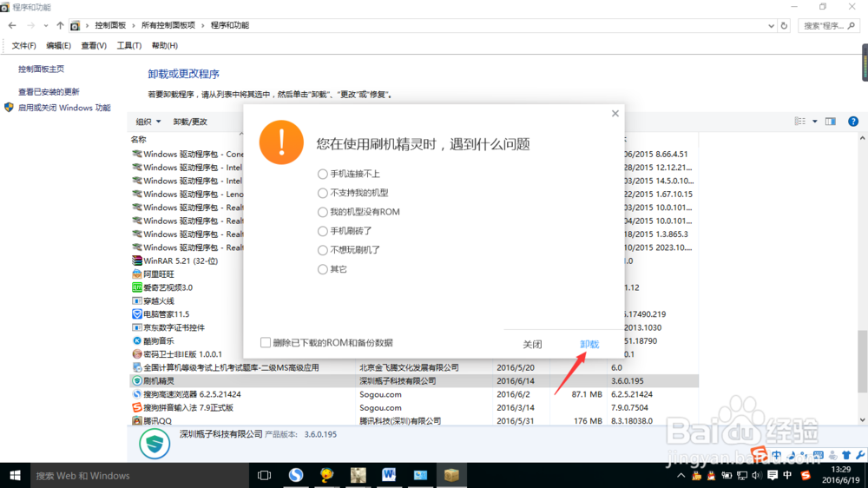868x488 pixels.
Task: Open the 查看(V) menu
Action: click(94, 46)
